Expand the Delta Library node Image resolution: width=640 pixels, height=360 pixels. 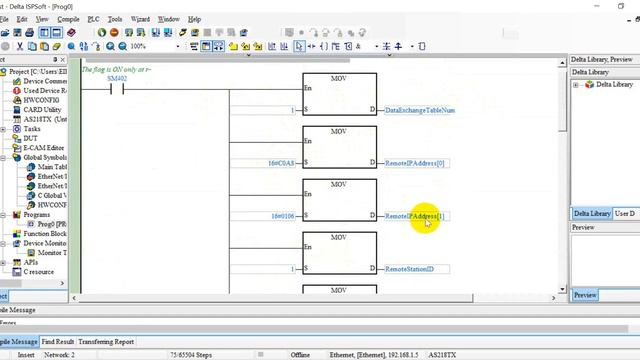[x=576, y=85]
